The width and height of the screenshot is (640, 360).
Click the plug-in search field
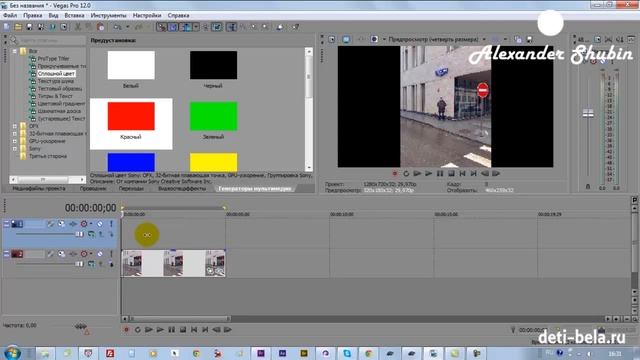[52, 40]
